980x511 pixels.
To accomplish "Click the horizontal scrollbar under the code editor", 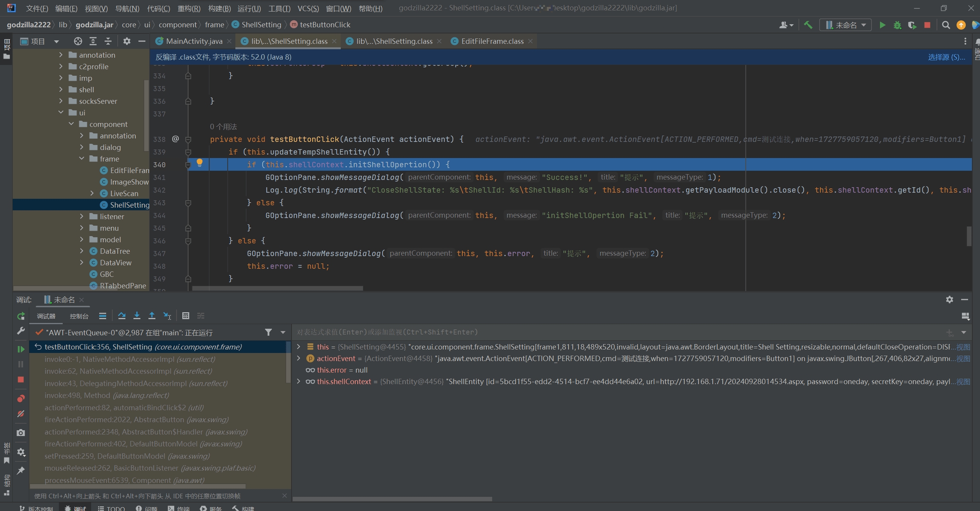I will click(277, 288).
